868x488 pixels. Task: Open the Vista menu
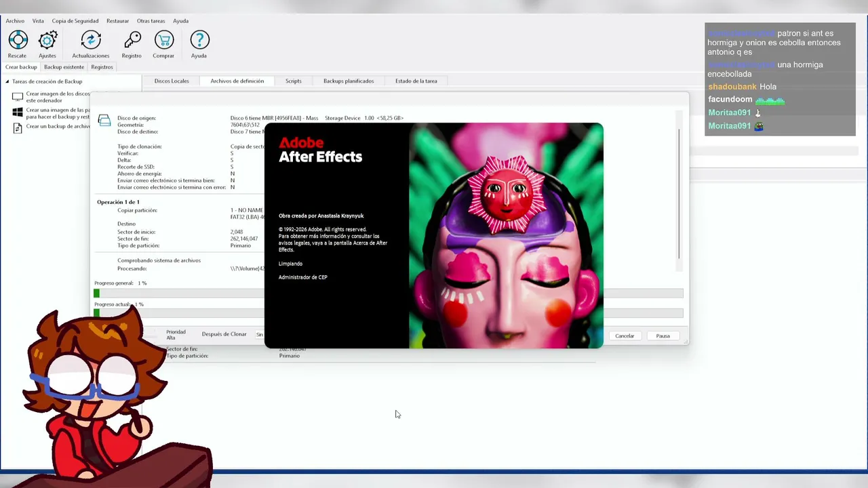(38, 21)
